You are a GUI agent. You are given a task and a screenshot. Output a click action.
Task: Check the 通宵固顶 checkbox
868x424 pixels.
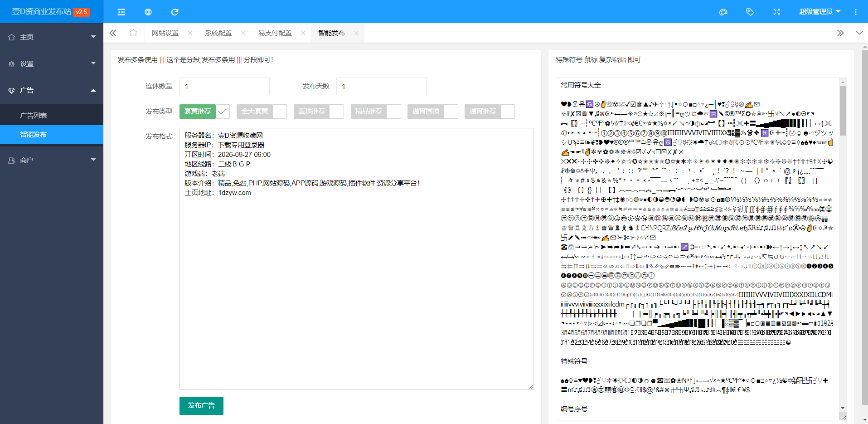(x=433, y=112)
